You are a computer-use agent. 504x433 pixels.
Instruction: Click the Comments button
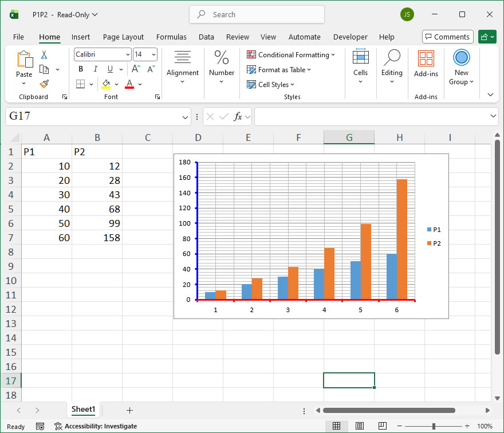tap(447, 37)
